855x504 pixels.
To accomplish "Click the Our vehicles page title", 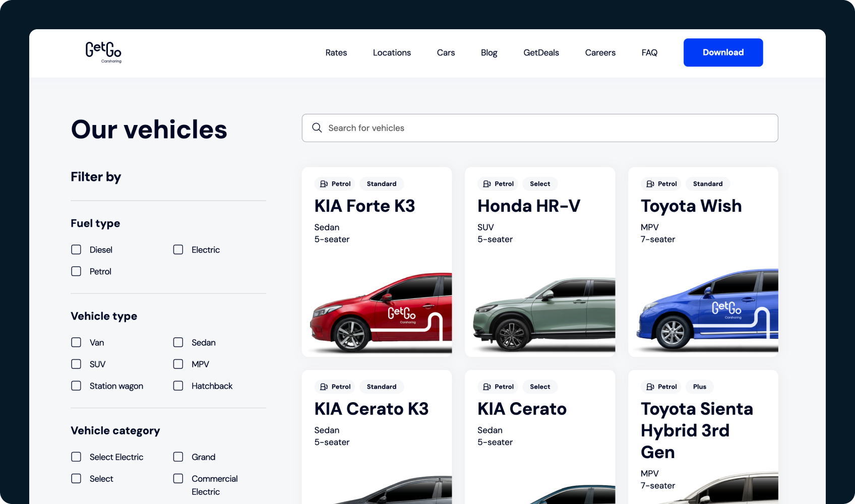I will tap(149, 130).
